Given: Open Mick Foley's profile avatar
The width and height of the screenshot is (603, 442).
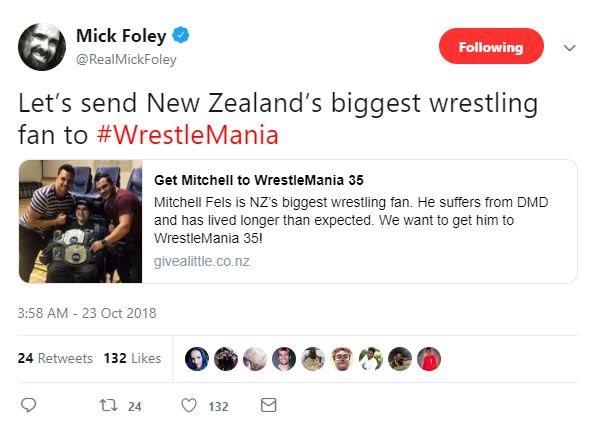Looking at the screenshot, I should [41, 46].
